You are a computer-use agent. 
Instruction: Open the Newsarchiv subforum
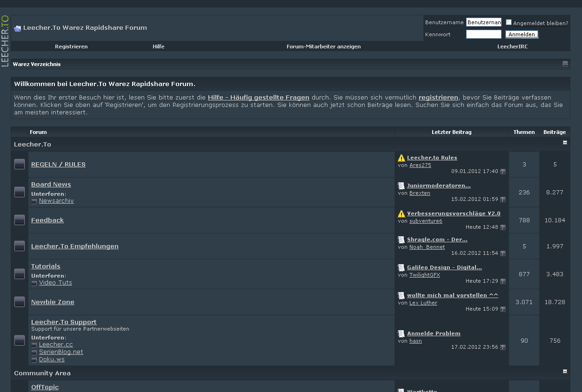pyautogui.click(x=56, y=201)
